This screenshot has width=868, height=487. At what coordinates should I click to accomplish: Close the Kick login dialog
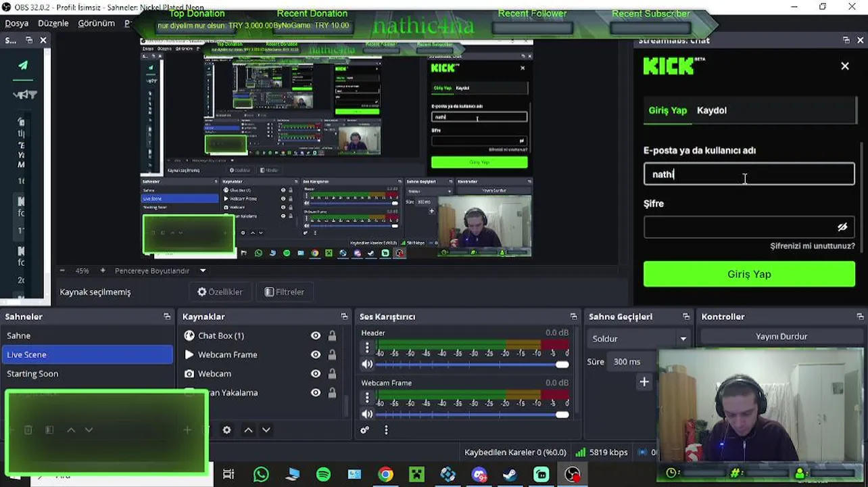[x=845, y=66]
